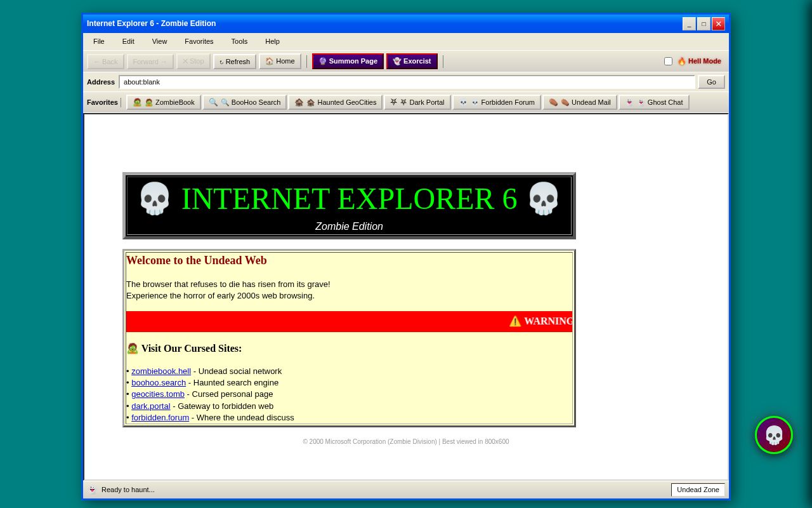The image size is (812, 508).
Task: Click the floating skull button
Action: [x=774, y=435]
